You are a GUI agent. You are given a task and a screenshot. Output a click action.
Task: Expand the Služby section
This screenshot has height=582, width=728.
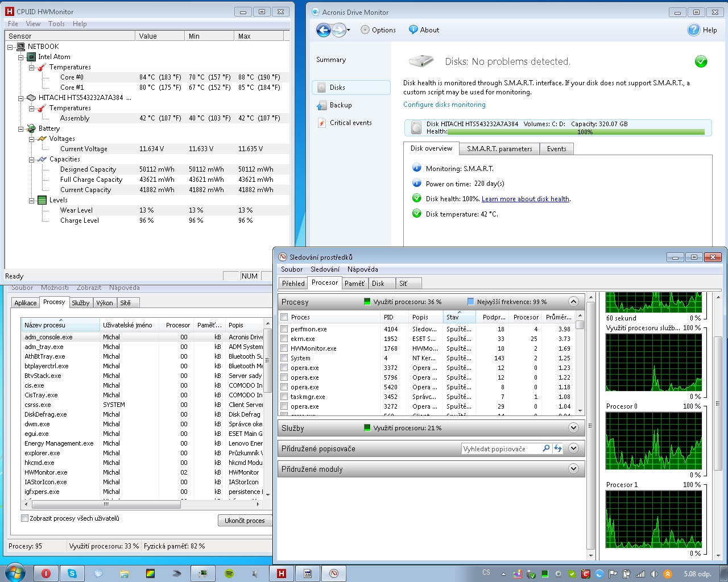573,428
